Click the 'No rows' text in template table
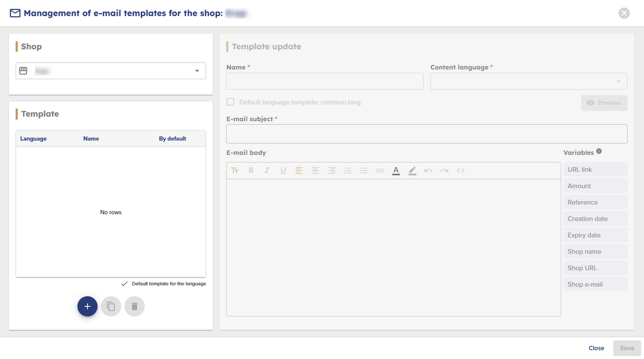The image size is (644, 359). [x=111, y=212]
